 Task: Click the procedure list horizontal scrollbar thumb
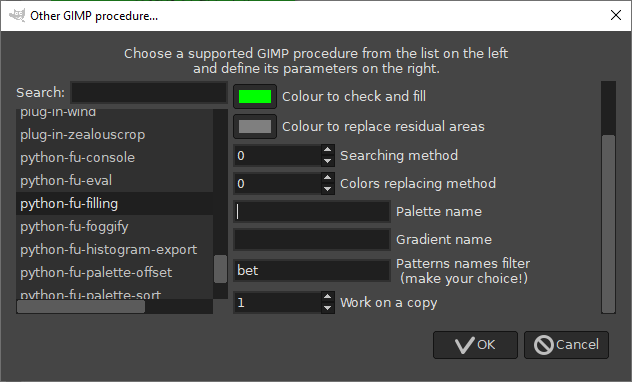point(81,307)
